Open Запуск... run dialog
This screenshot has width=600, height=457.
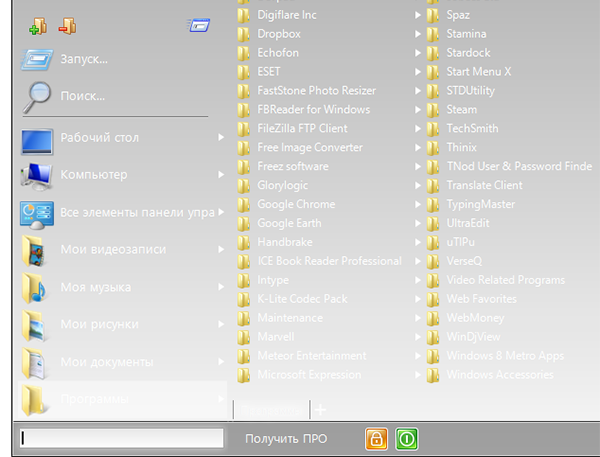point(122,59)
